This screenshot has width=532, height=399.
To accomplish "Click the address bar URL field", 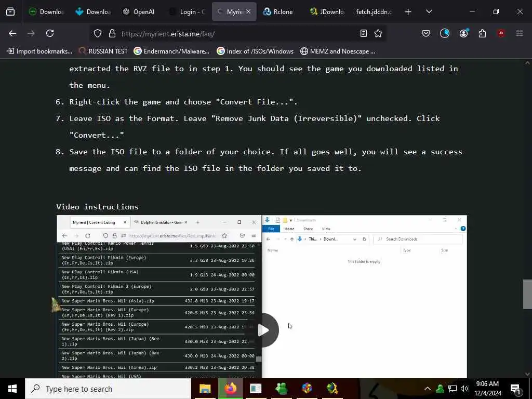I will (237, 34).
